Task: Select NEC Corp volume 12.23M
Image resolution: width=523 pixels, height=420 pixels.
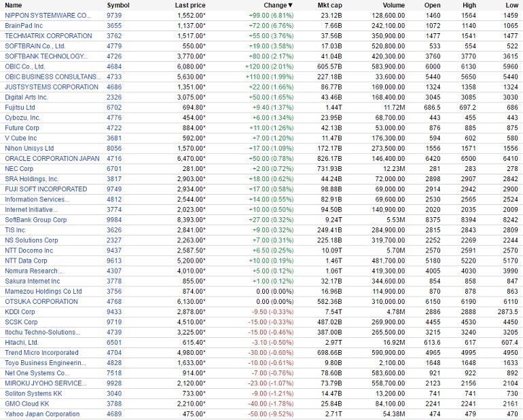Action: (393, 168)
